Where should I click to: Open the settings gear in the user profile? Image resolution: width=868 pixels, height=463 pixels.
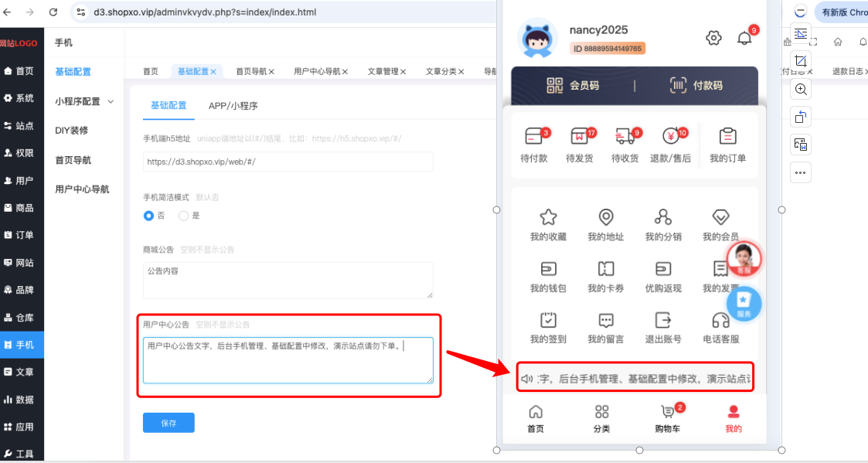713,38
